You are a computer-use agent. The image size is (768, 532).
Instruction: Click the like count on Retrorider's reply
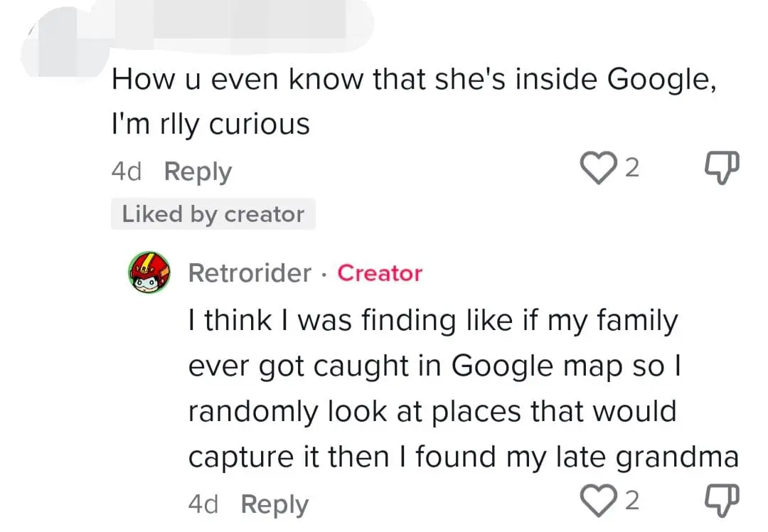(x=632, y=501)
